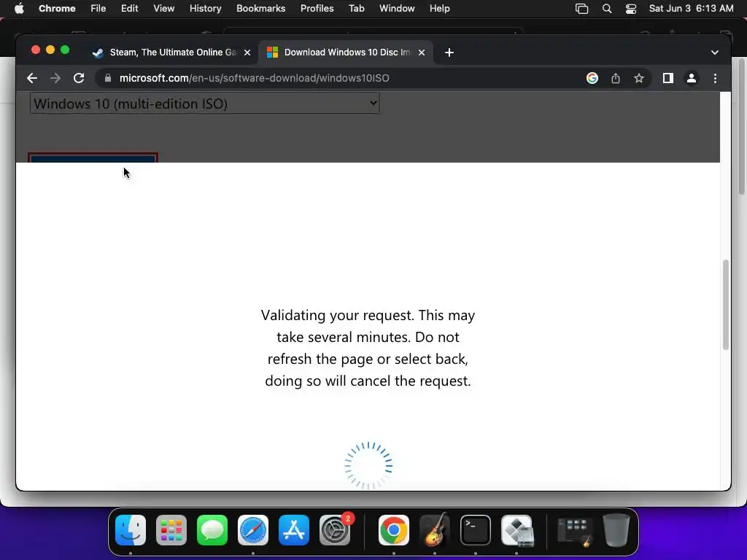The height and width of the screenshot is (560, 747).
Task: Open Chrome's three-dot menu
Action: pyautogui.click(x=715, y=78)
